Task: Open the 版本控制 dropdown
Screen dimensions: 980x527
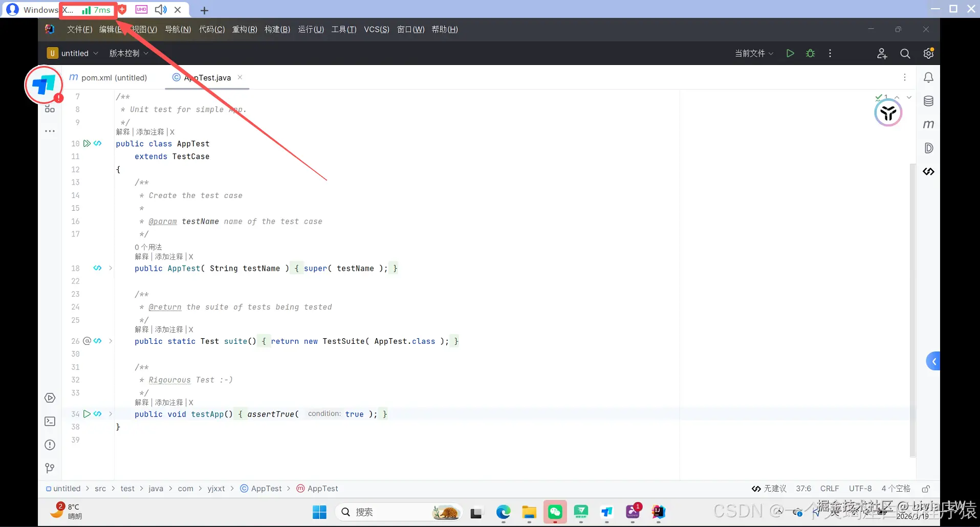Action: pyautogui.click(x=128, y=53)
